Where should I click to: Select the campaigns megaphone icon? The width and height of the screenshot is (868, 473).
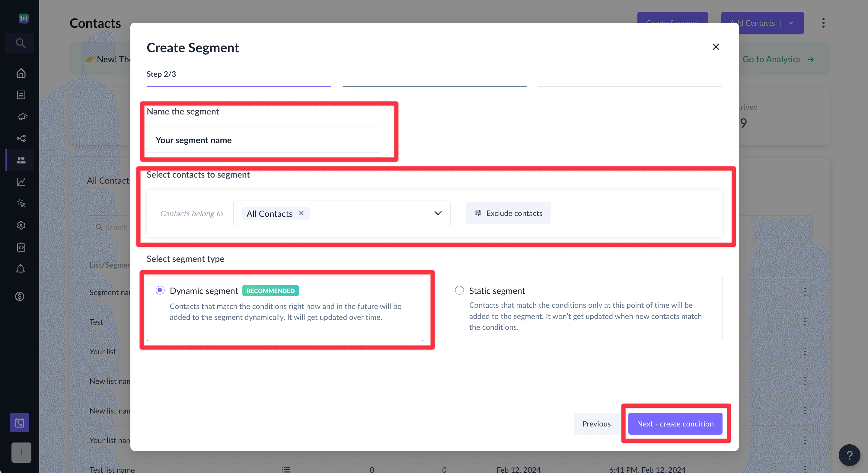point(20,116)
